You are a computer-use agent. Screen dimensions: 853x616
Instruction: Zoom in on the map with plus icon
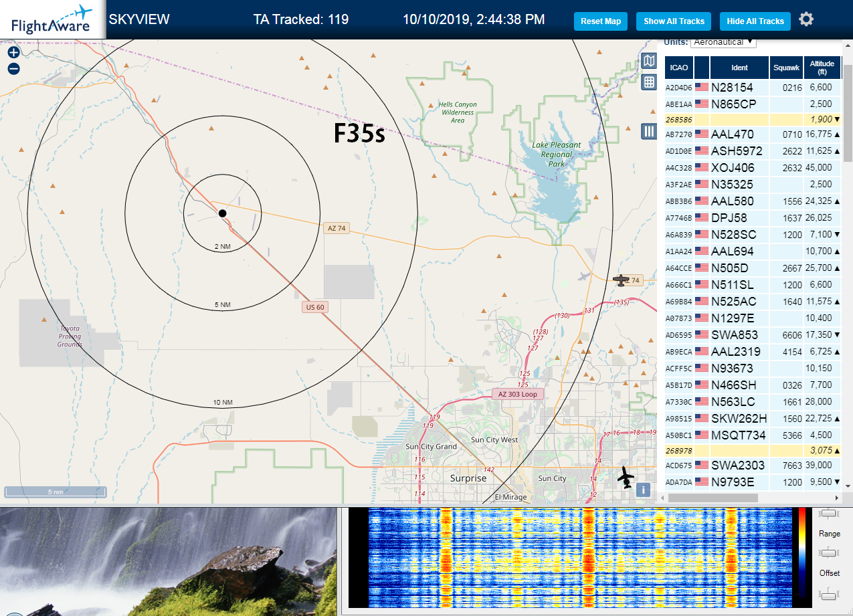(13, 52)
